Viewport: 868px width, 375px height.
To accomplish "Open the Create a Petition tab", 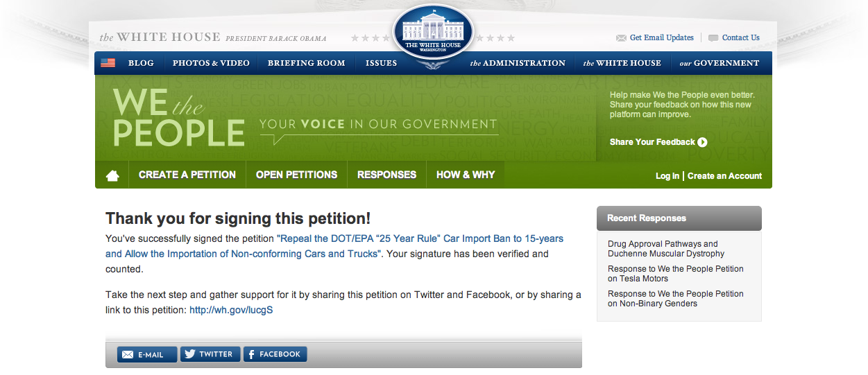I will [187, 175].
